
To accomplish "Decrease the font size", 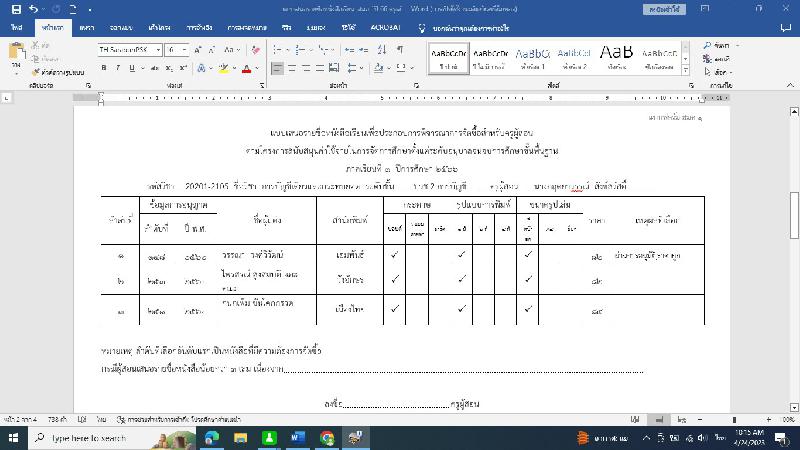I will coord(212,49).
